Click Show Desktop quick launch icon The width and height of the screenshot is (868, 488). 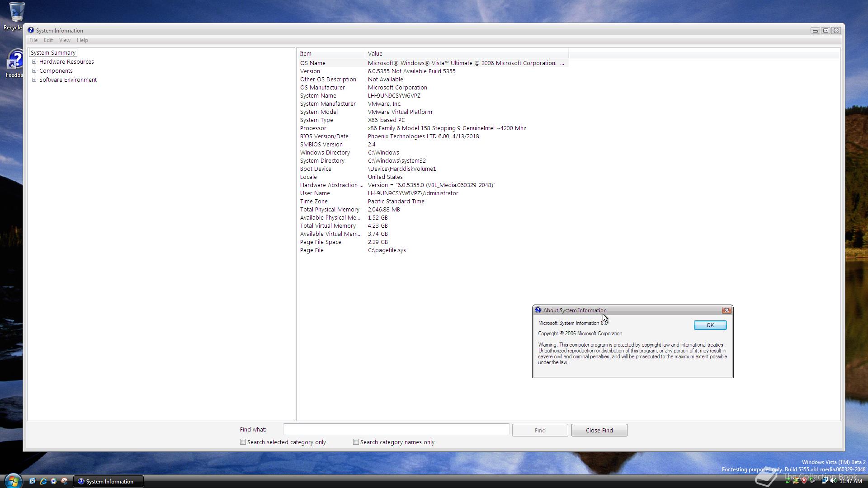coord(33,481)
